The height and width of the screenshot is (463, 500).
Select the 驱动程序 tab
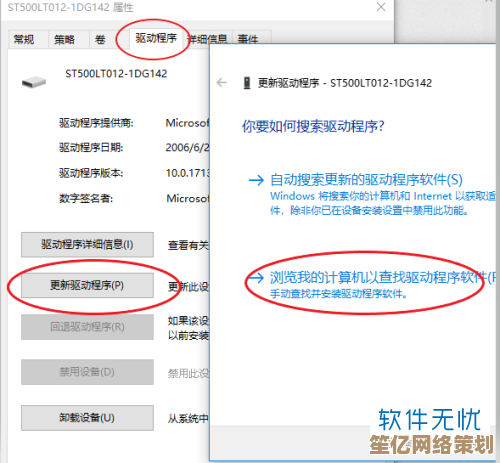(156, 38)
